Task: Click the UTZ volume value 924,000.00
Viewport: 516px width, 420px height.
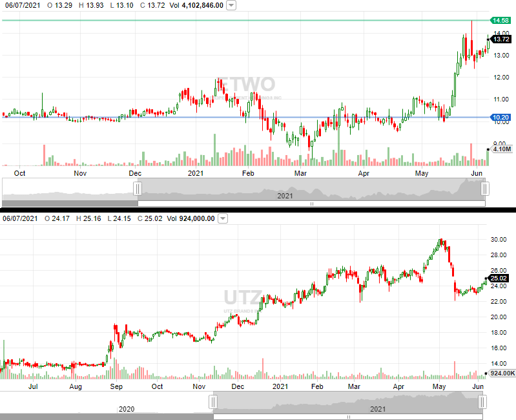Action: pos(197,218)
